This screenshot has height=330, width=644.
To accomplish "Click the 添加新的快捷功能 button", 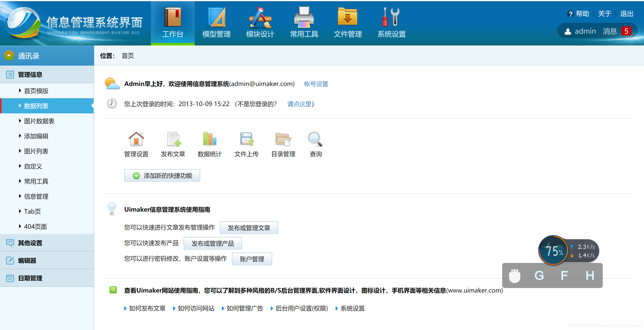I will [162, 176].
